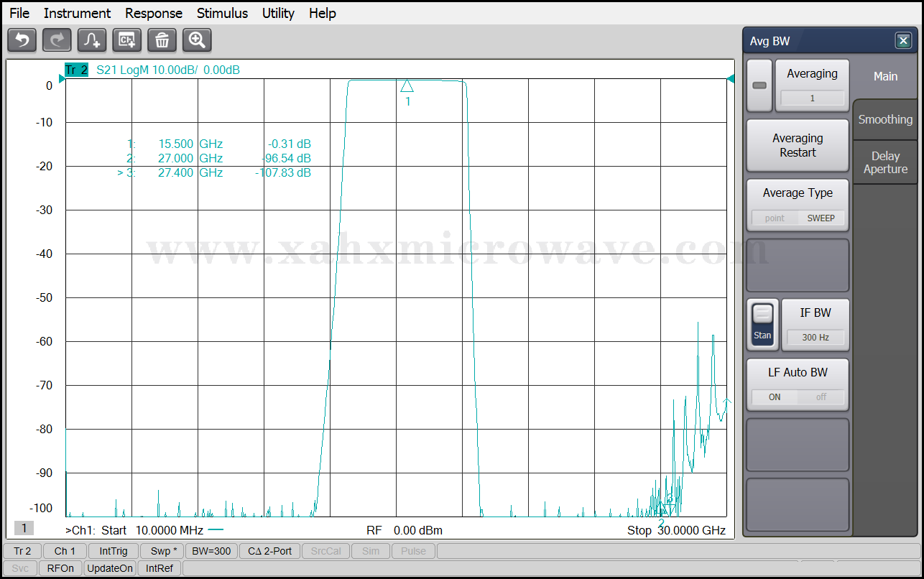Switch to the Delay Aperture tab
The width and height of the screenshot is (924, 579).
tap(885, 162)
